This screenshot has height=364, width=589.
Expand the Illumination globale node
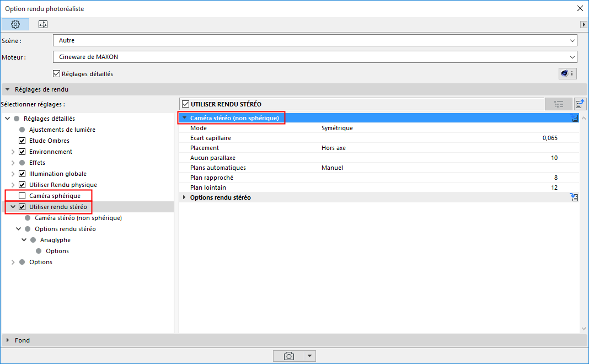[13, 174]
